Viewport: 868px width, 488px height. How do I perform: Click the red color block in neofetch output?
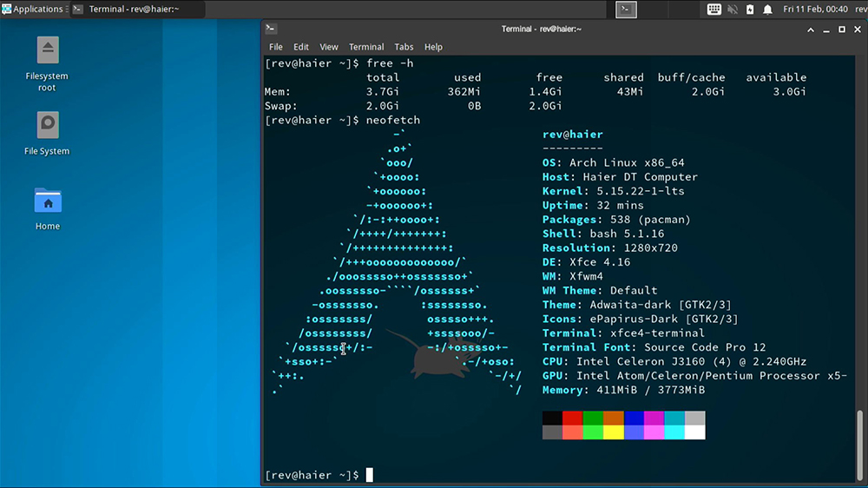point(572,419)
